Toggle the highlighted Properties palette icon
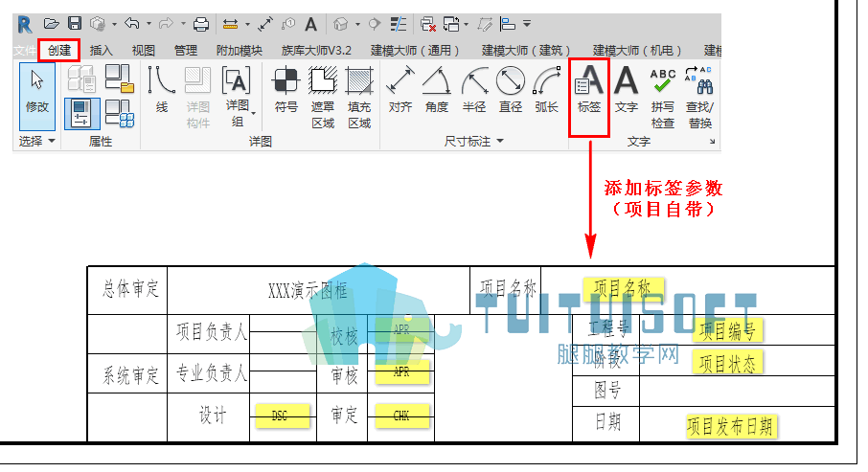Screen dimensions: 868x472 [82, 113]
